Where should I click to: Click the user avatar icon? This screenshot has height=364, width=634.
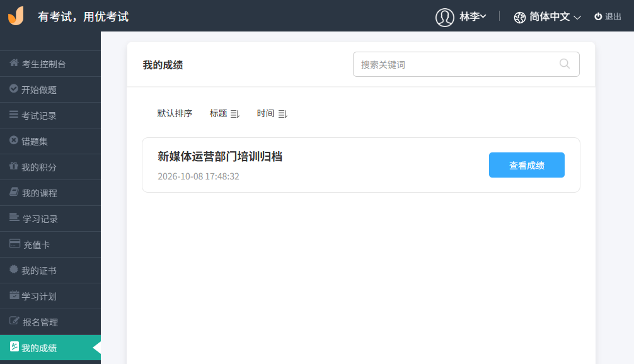pos(444,18)
